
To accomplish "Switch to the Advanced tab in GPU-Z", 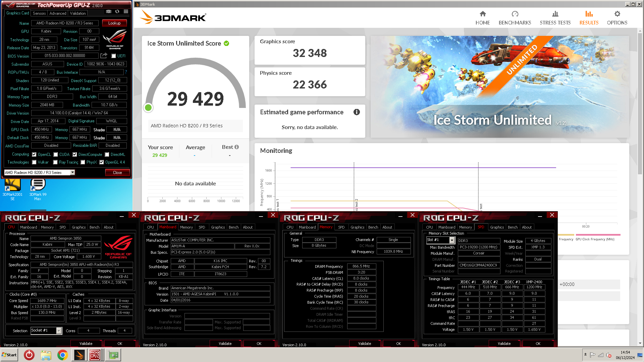I will click(x=58, y=13).
